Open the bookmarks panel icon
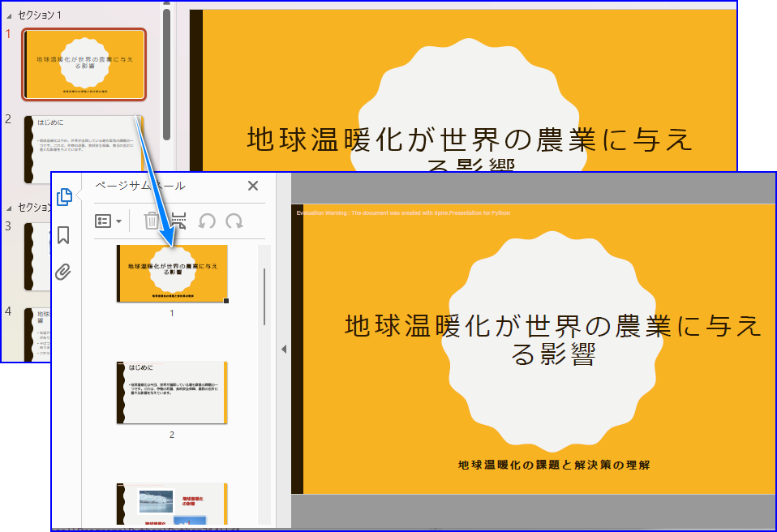 [x=63, y=235]
